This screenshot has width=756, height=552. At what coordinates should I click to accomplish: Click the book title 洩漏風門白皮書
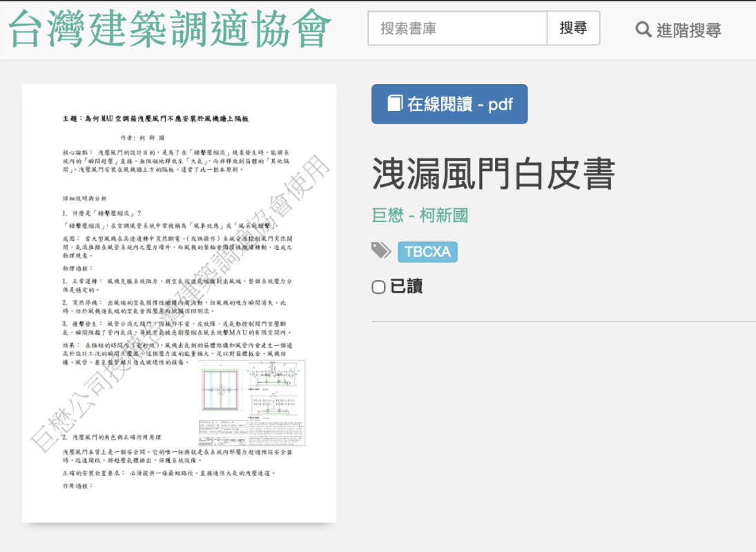[x=496, y=176]
